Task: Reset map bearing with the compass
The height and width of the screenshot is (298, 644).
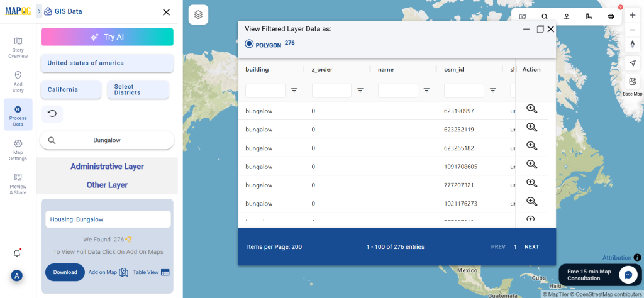Action: pyautogui.click(x=633, y=45)
